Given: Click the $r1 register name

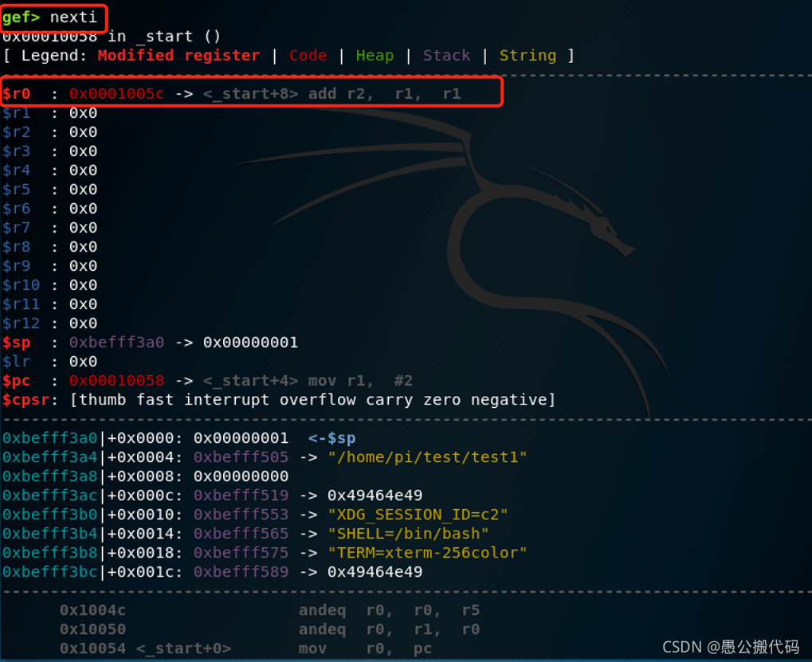Looking at the screenshot, I should 17,113.
